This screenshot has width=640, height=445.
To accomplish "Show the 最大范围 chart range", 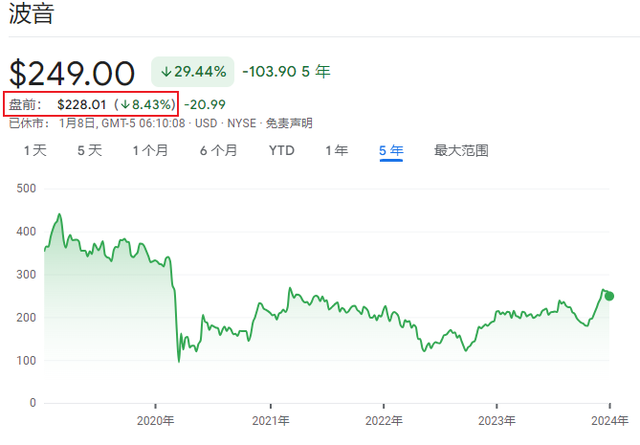I will [461, 151].
